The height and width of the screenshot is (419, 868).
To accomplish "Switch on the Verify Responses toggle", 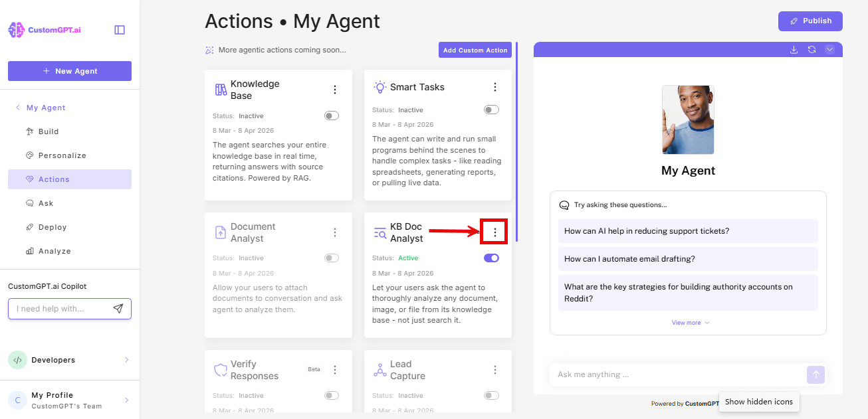I will [332, 395].
